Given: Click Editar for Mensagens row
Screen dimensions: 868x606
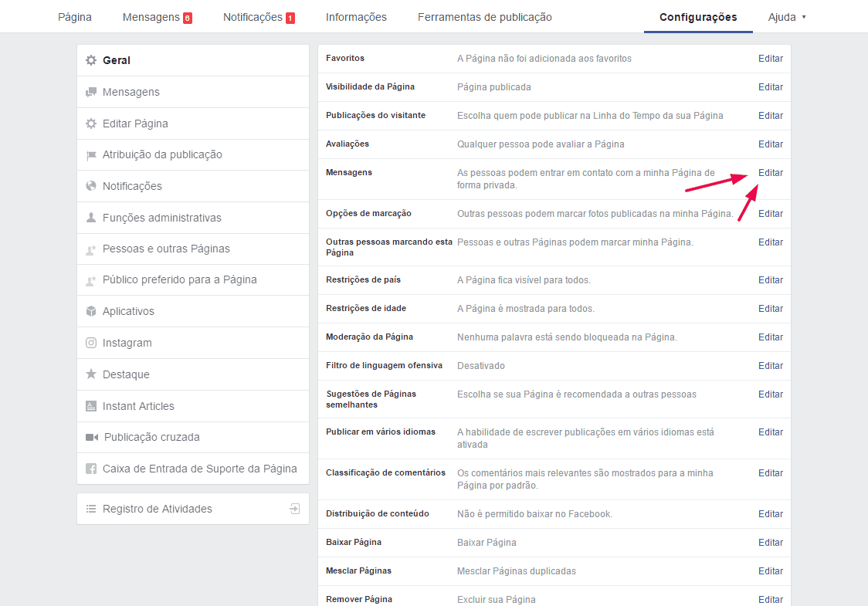Looking at the screenshot, I should click(x=771, y=173).
